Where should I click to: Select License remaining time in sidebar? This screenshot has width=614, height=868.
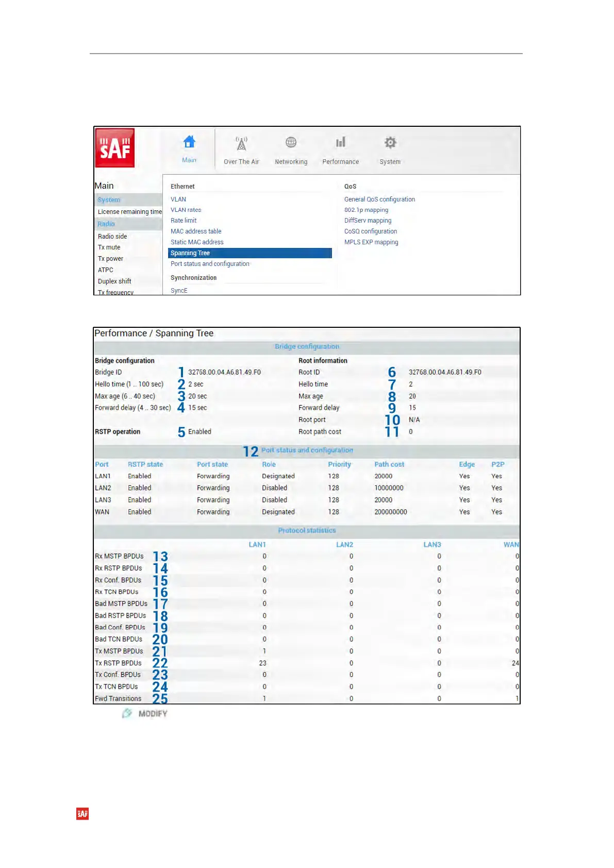click(130, 212)
